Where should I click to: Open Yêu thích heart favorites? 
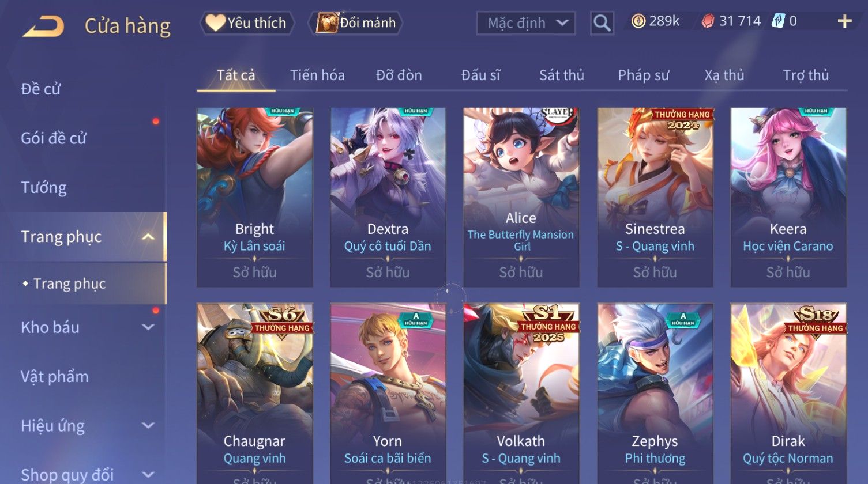[247, 23]
